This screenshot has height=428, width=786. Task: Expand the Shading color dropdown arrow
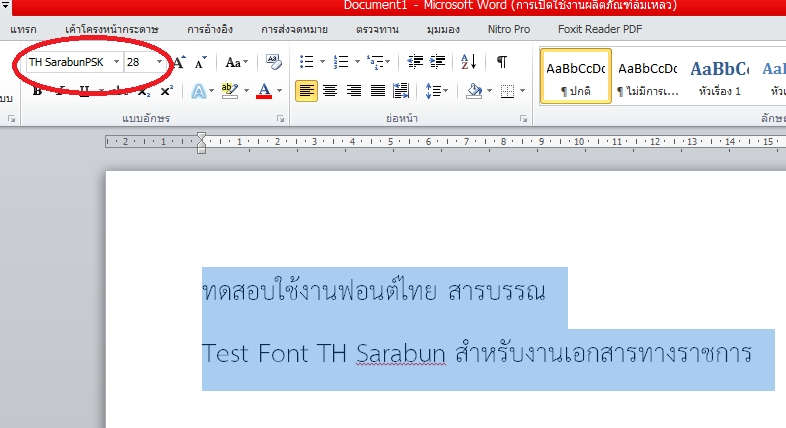point(489,91)
